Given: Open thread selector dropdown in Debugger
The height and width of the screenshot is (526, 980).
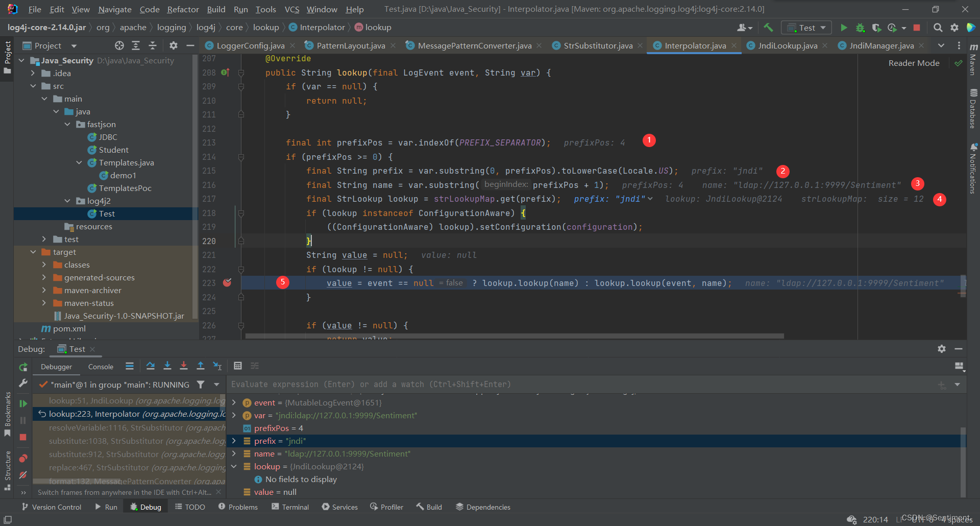Looking at the screenshot, I should pyautogui.click(x=216, y=385).
